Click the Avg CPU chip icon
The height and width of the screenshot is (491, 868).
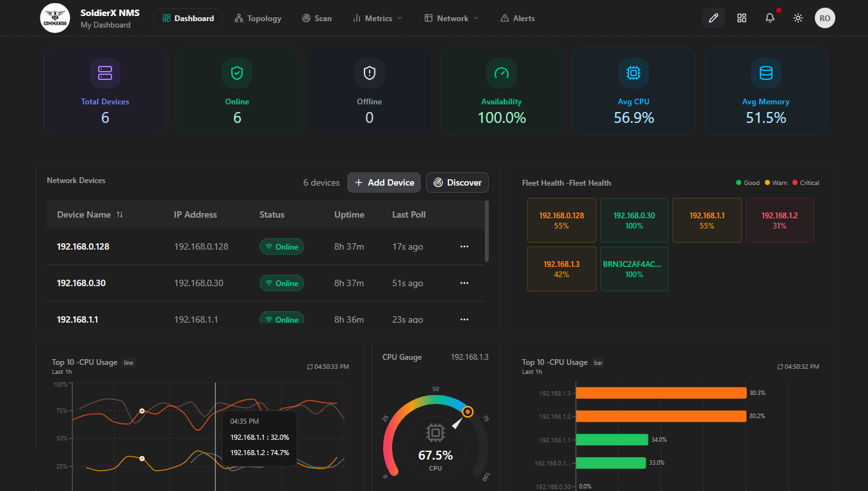pos(634,73)
